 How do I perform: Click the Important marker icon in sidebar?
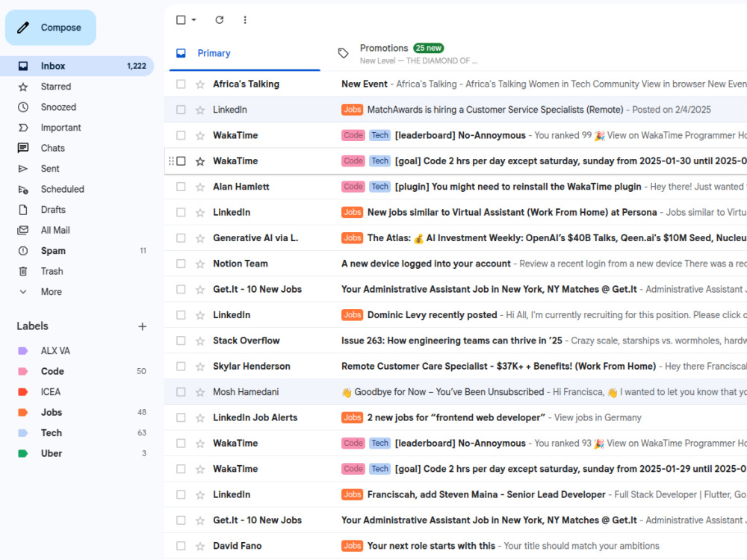point(23,128)
